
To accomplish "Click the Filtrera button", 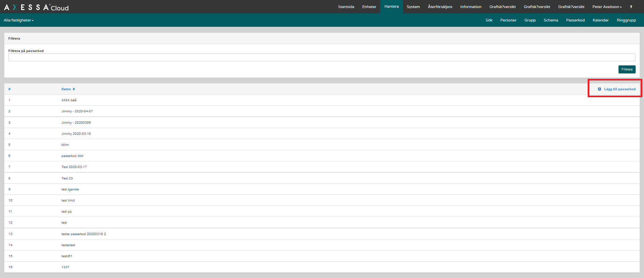I will pos(627,69).
